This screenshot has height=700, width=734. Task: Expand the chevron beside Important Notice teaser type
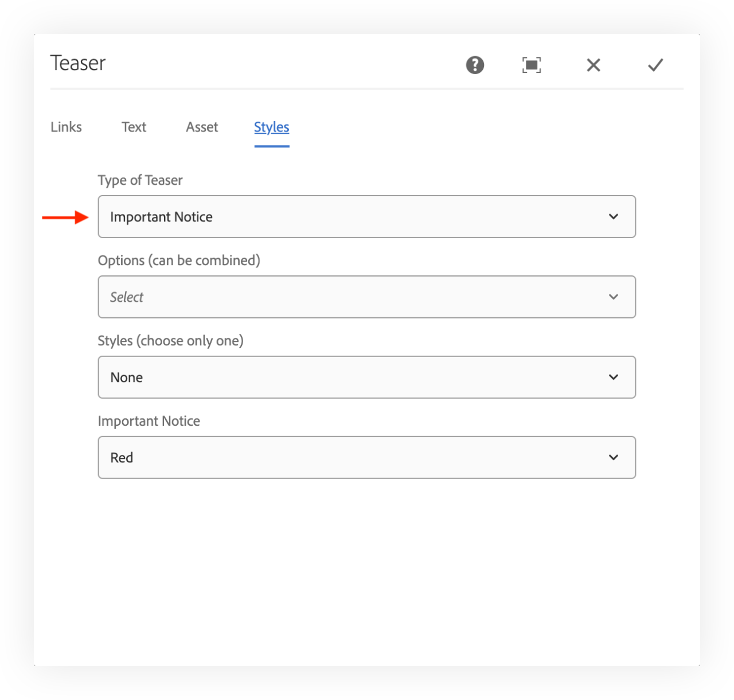click(614, 217)
